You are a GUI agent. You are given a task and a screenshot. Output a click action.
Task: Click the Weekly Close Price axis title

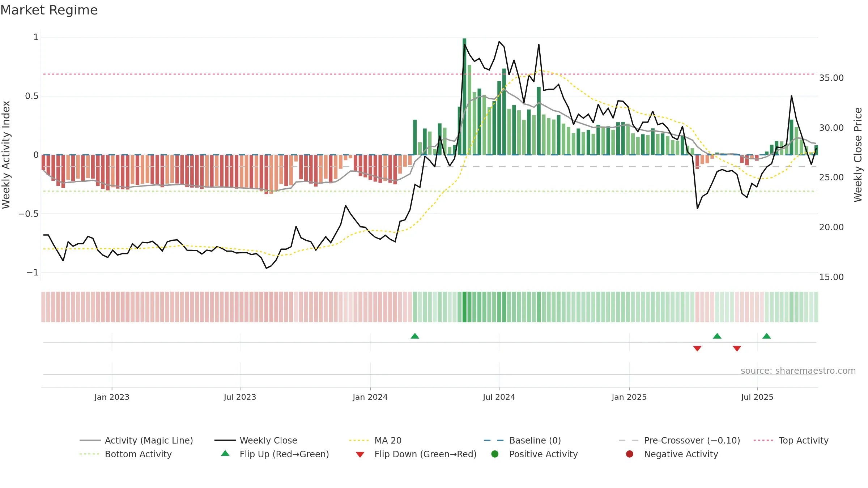click(858, 155)
